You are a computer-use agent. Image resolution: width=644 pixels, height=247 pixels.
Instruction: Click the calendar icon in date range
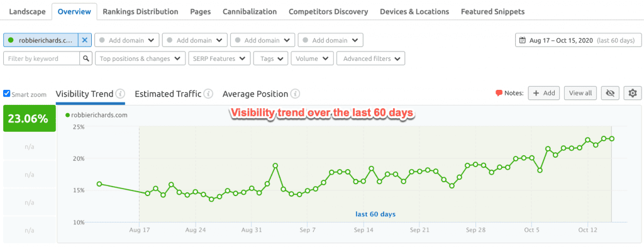[x=523, y=40]
